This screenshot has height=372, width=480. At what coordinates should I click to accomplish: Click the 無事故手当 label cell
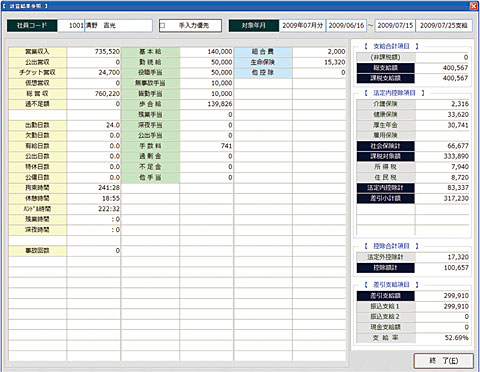[150, 83]
